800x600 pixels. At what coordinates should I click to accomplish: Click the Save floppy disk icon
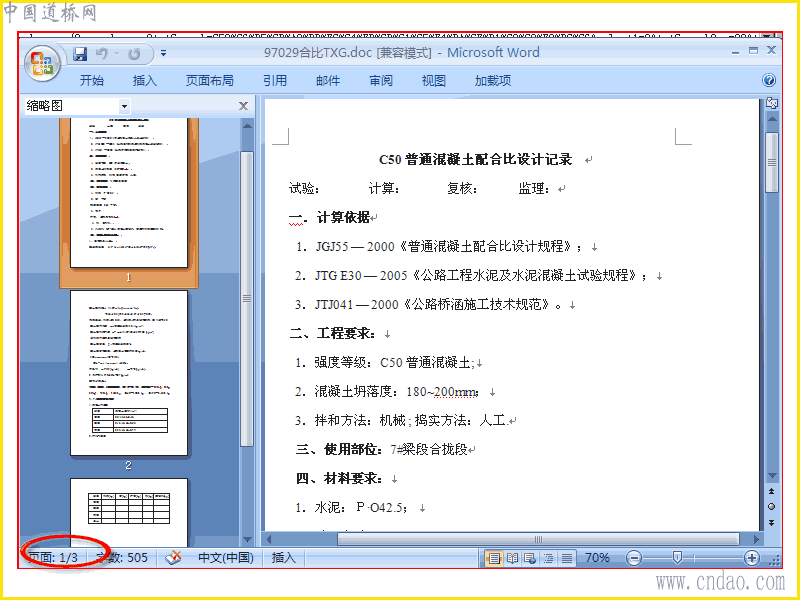(x=80, y=54)
